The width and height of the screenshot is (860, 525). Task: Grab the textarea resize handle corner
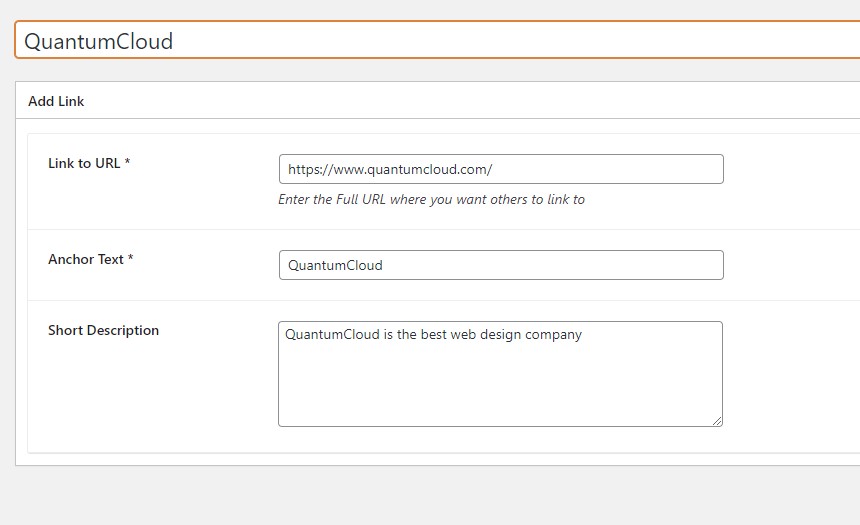[x=717, y=421]
